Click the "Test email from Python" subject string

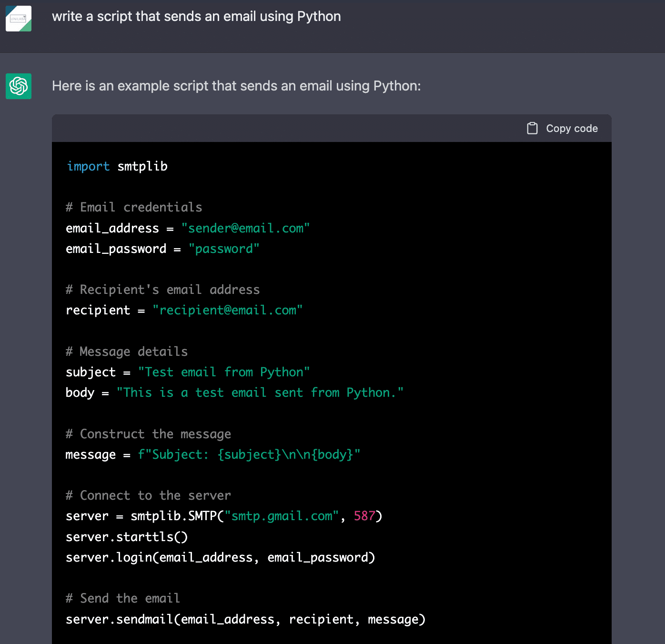224,372
